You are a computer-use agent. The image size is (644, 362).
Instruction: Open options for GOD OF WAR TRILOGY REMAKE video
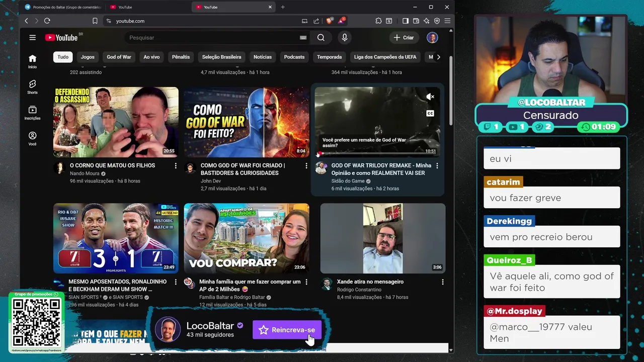437,165
